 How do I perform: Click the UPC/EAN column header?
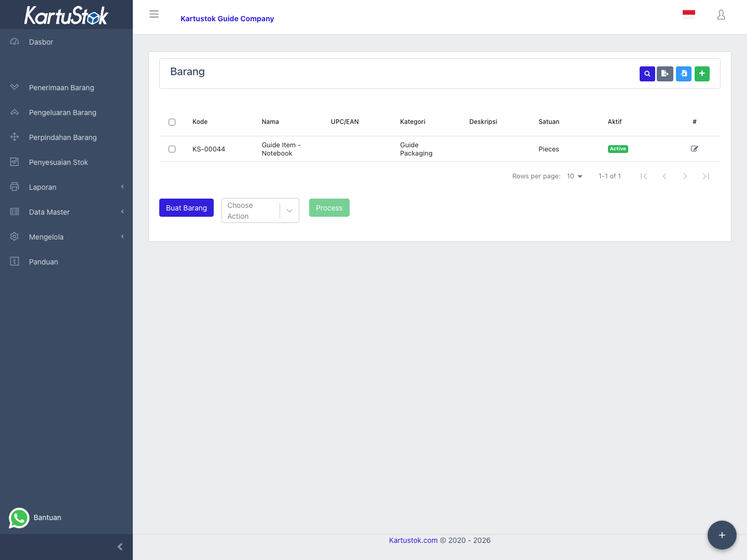click(345, 122)
